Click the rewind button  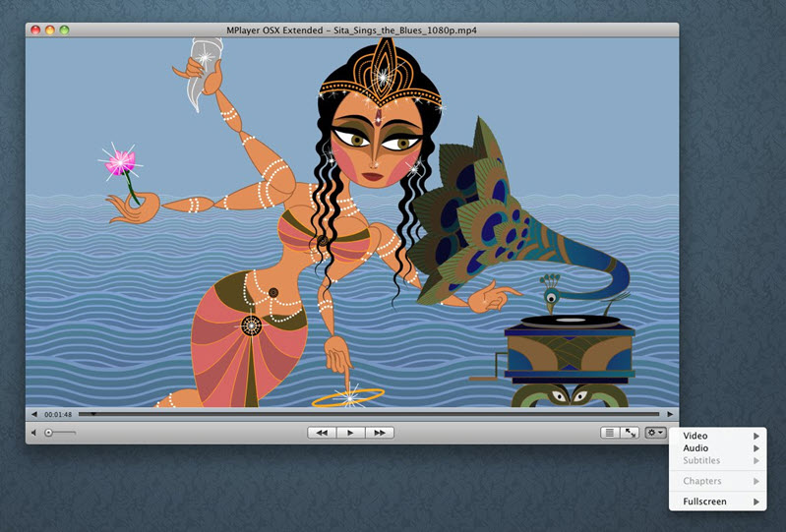click(x=322, y=433)
